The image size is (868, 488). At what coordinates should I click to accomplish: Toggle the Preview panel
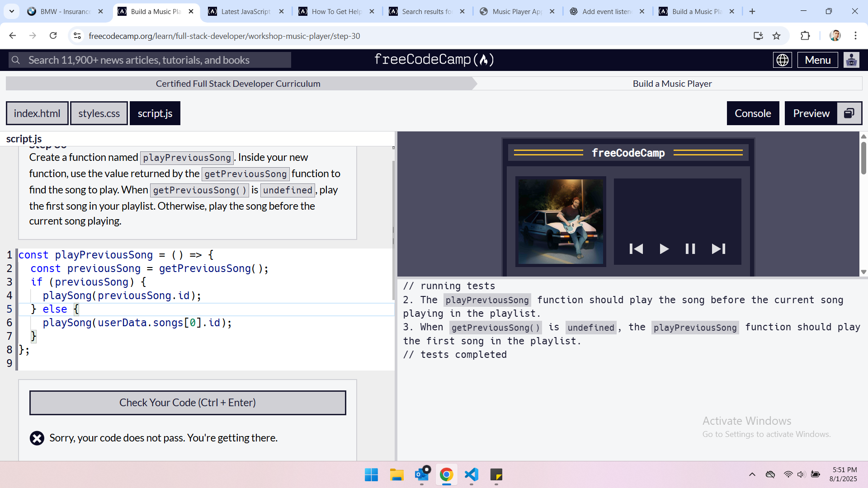coord(811,113)
